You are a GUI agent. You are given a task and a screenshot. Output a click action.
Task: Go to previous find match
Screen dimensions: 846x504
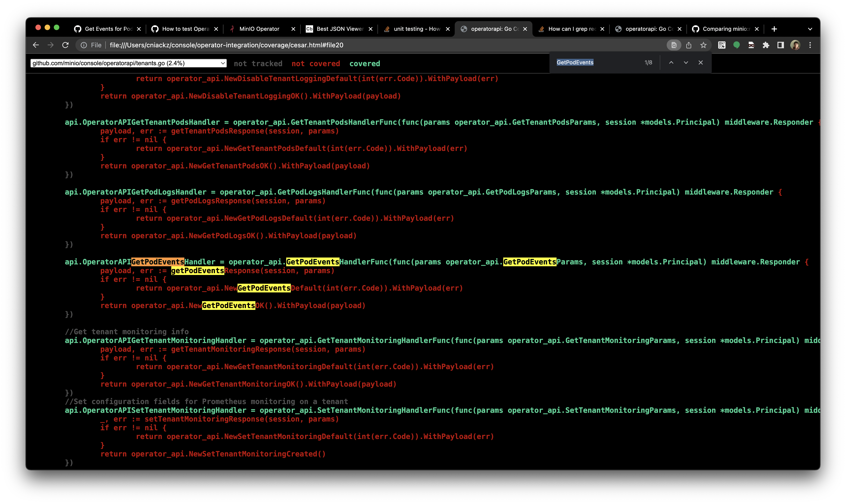click(x=671, y=62)
